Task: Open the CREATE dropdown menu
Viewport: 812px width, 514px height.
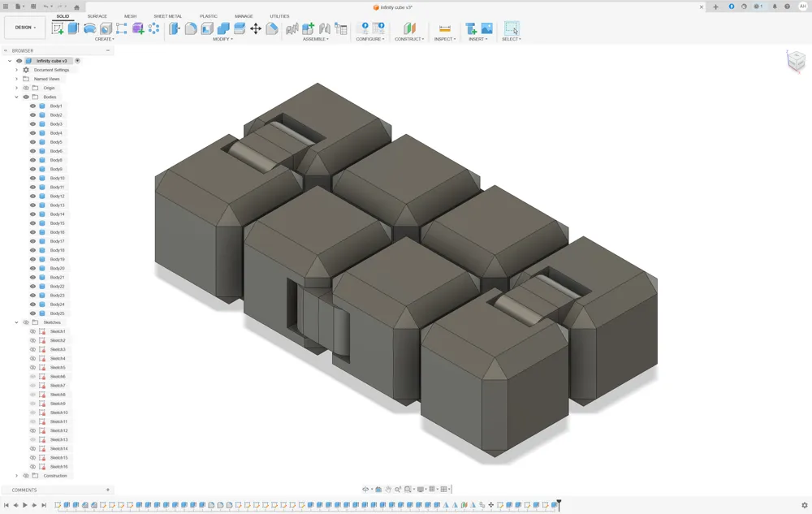Action: pyautogui.click(x=104, y=39)
